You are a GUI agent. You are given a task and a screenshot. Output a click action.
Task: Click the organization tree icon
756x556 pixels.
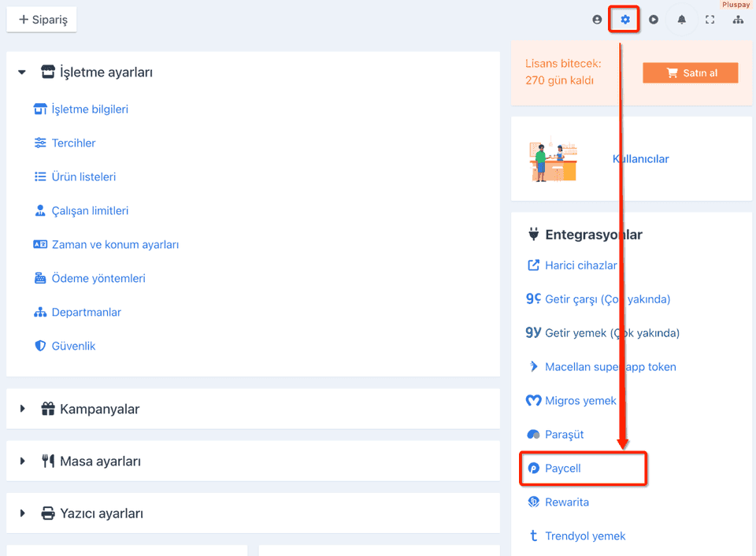[x=738, y=19]
